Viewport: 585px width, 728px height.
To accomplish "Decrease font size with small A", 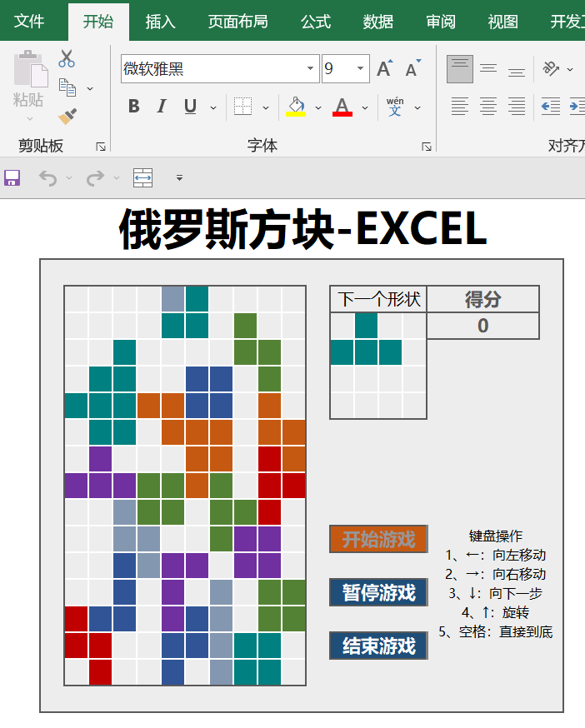I will 412,68.
